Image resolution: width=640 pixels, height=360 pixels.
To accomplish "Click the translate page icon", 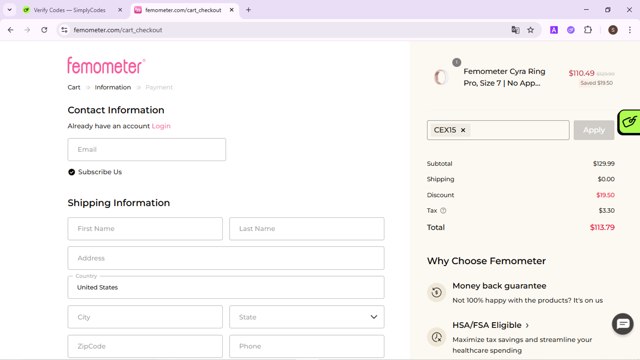I will (516, 30).
